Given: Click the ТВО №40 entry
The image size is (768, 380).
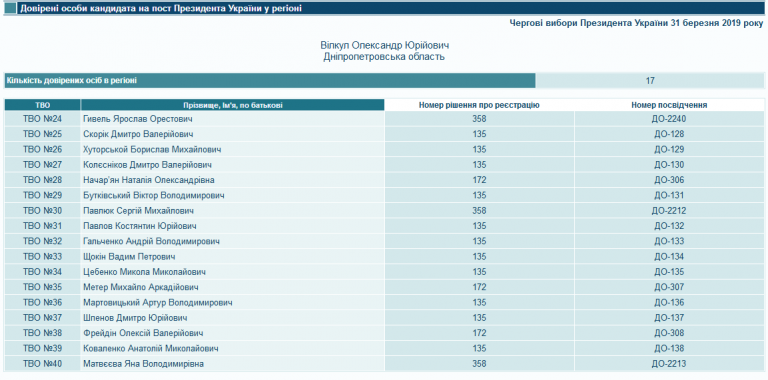Looking at the screenshot, I should click(x=43, y=364).
